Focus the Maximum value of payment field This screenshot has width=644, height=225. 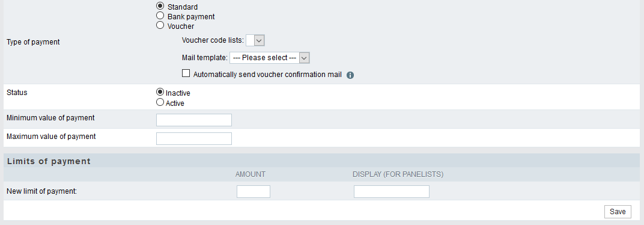point(194,138)
